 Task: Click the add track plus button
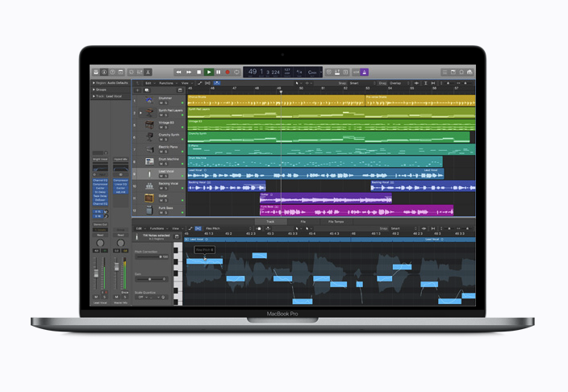[x=139, y=89]
